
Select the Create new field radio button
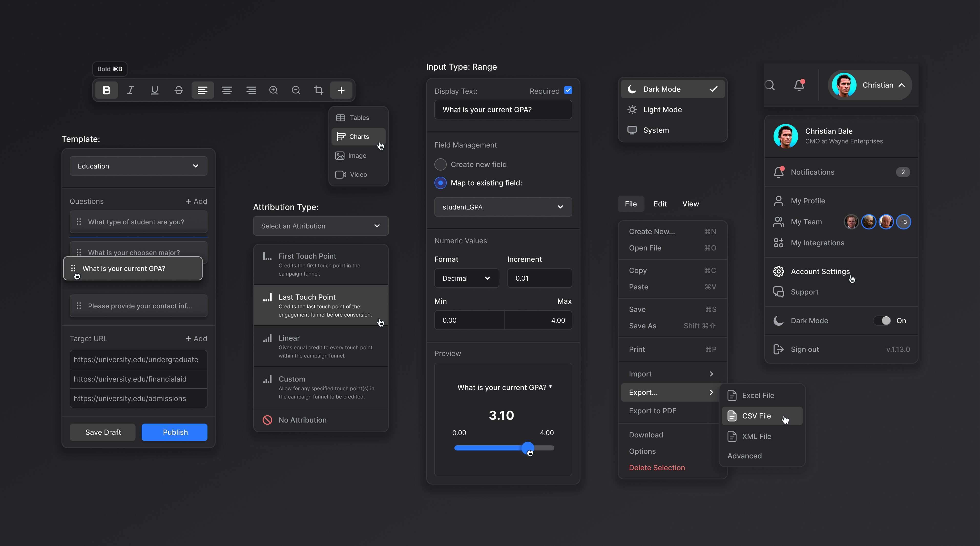(440, 164)
